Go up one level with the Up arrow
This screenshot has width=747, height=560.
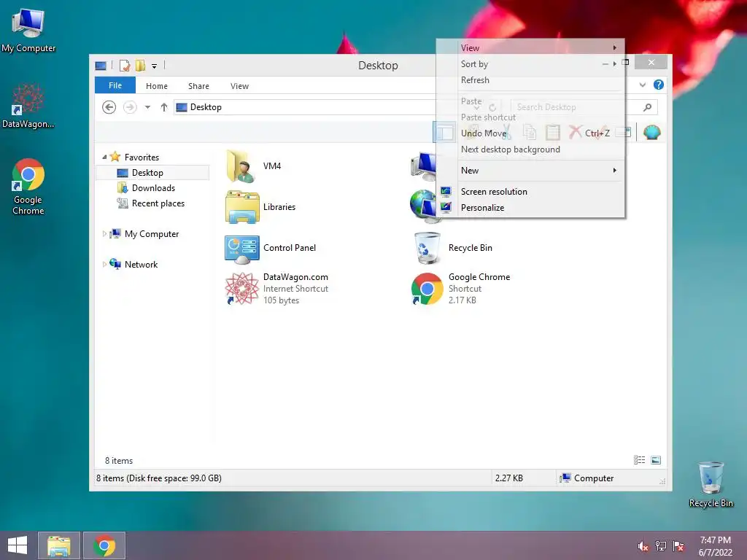pyautogui.click(x=164, y=107)
